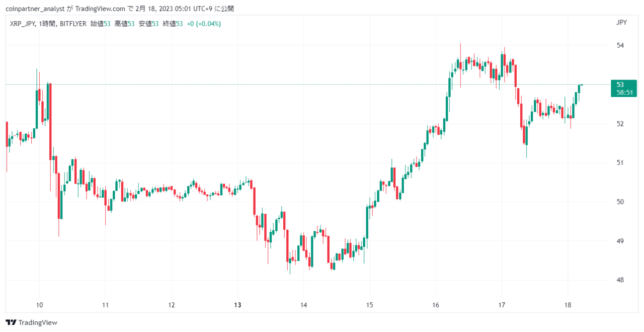Click the BITFLYER exchange label
This screenshot has height=332, width=644.
73,24
